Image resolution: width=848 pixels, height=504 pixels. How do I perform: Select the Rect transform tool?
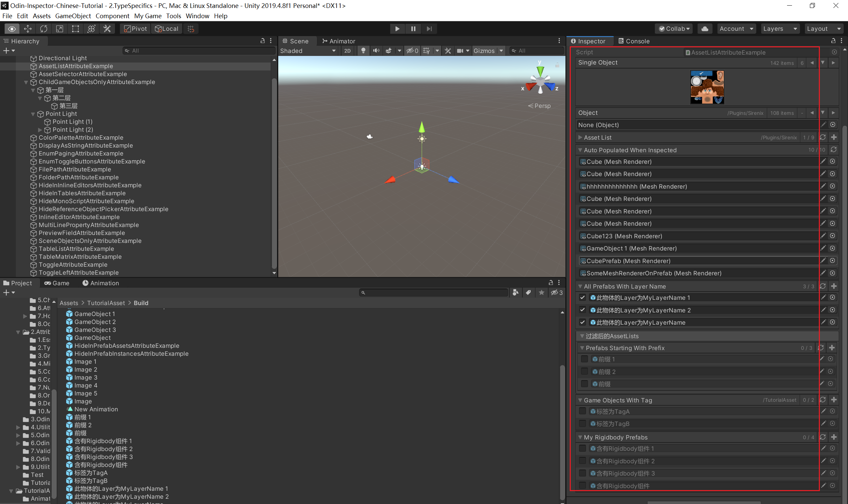click(76, 29)
